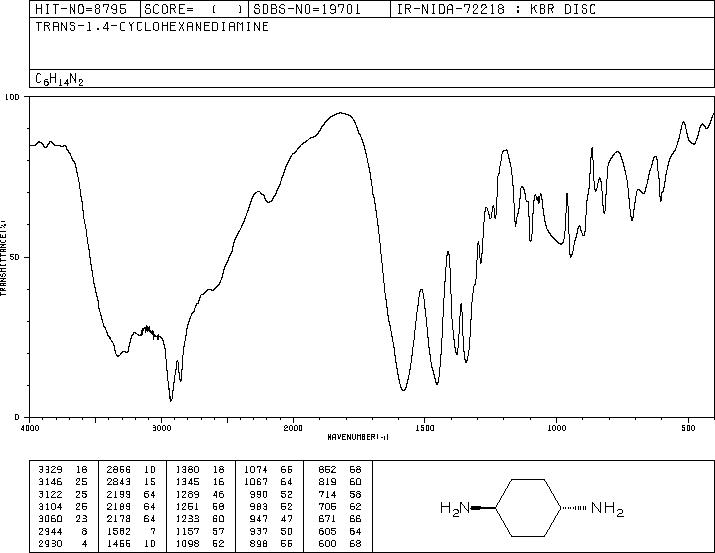Image resolution: width=715 pixels, height=553 pixels.
Task: Click the NH2 group in the structure
Action: point(607,508)
